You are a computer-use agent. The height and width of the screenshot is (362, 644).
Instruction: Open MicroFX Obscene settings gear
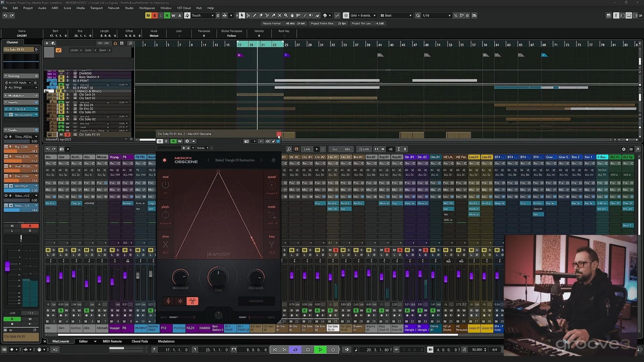coord(273,160)
